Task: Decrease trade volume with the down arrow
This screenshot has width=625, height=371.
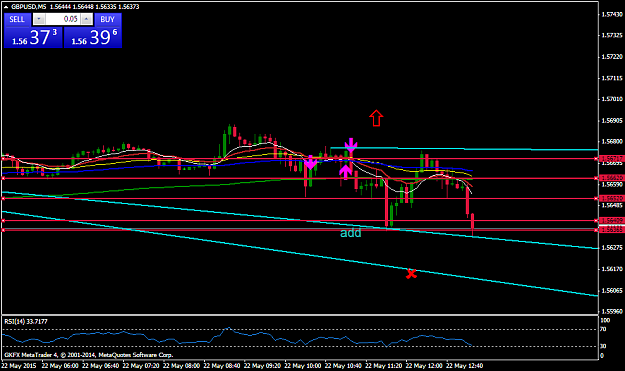Action: tap(39, 19)
